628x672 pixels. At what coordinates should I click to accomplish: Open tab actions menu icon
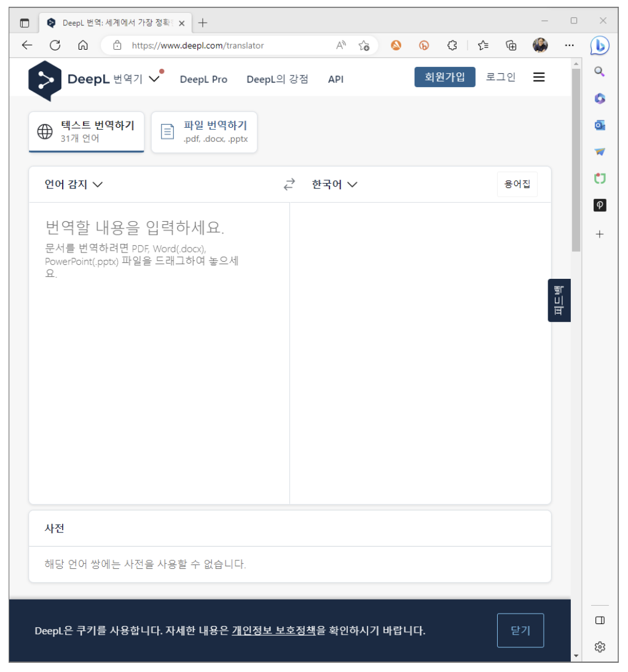click(x=25, y=23)
